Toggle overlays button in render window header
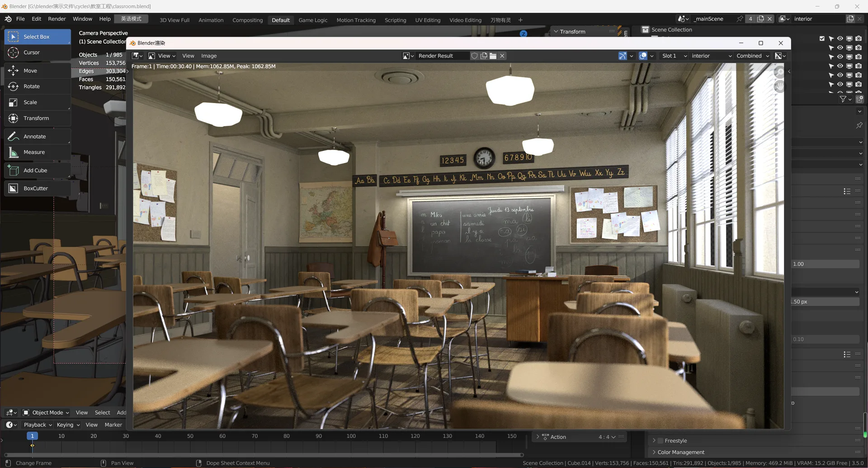Image resolution: width=868 pixels, height=468 pixels. (643, 56)
